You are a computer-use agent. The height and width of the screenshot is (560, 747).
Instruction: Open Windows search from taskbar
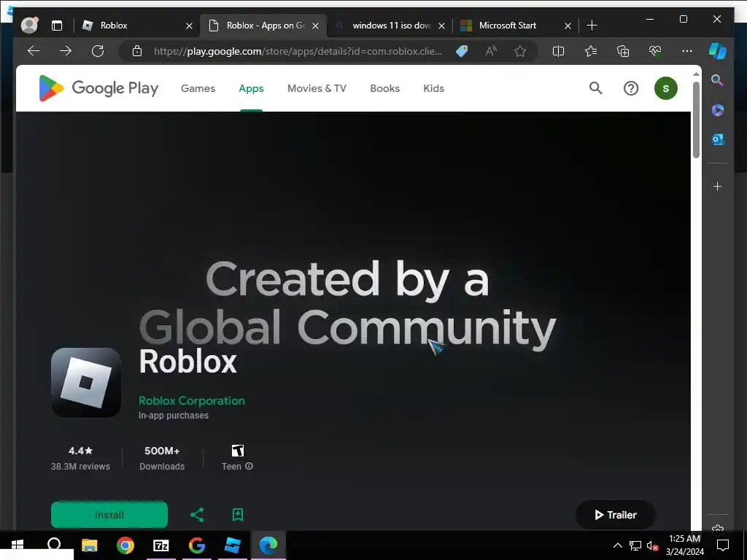[x=54, y=544]
